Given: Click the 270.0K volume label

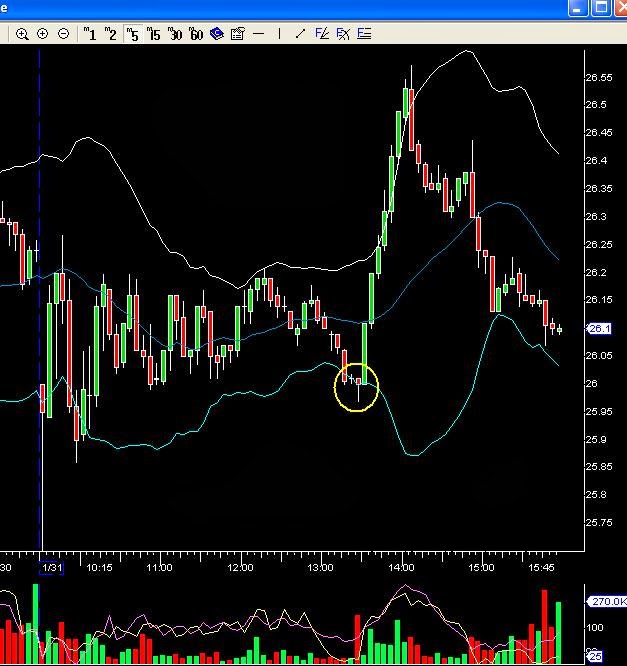Looking at the screenshot, I should 607,601.
